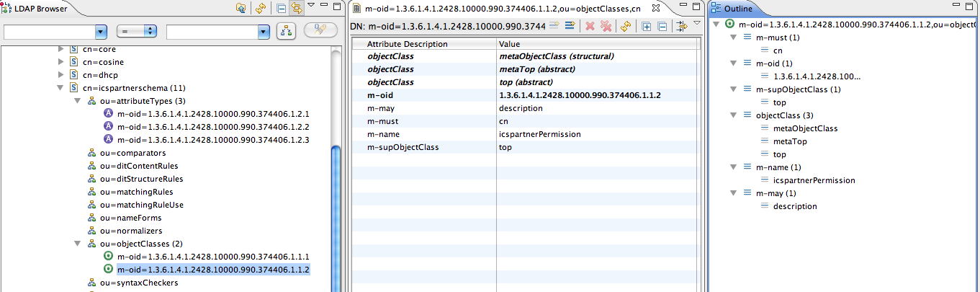The width and height of the screenshot is (980, 292).
Task: Toggle the search scope subtree button
Action: tap(286, 31)
